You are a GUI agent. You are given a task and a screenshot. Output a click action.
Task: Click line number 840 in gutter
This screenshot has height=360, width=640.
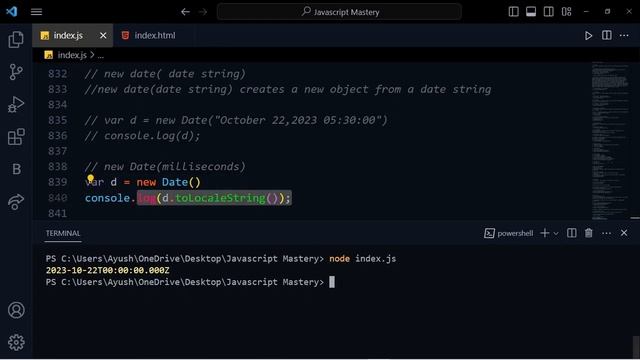pos(57,198)
